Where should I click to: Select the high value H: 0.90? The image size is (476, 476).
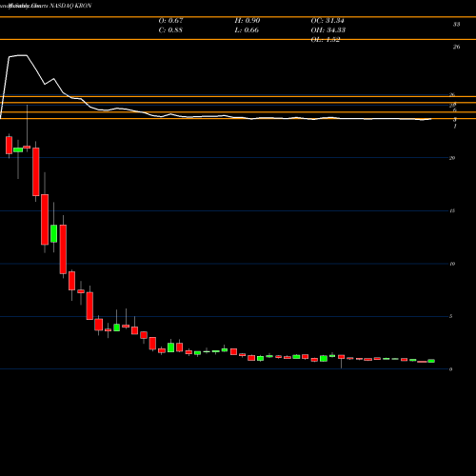pos(248,21)
